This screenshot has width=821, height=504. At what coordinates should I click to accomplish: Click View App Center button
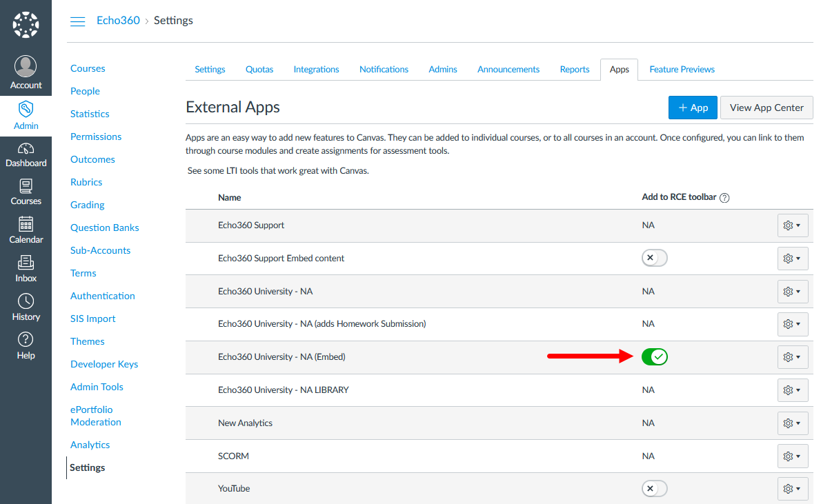(x=766, y=108)
